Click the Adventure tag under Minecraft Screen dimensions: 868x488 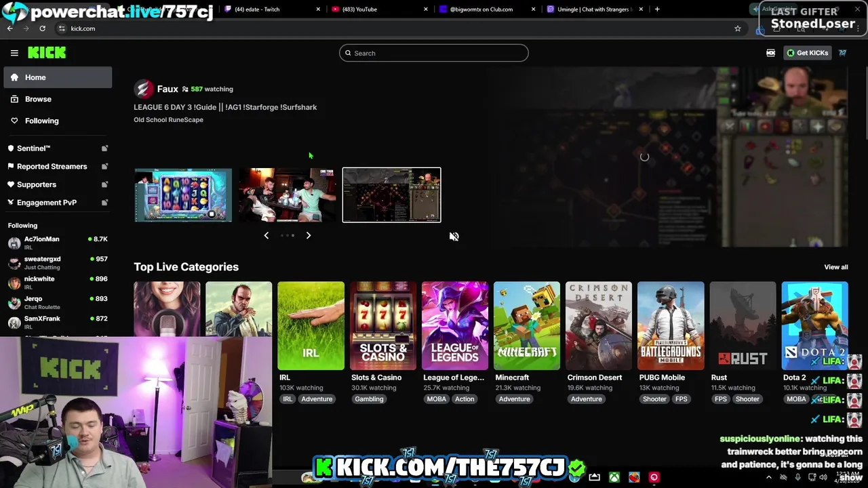(514, 399)
